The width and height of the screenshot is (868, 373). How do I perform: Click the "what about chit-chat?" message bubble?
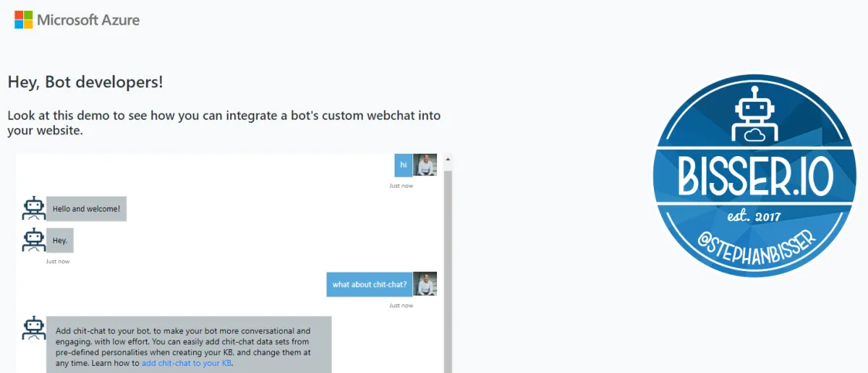coord(369,284)
